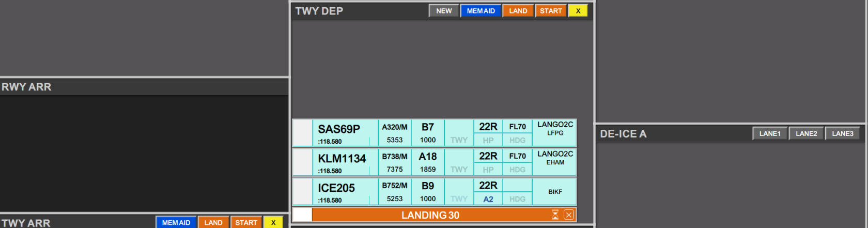
Task: Click stand A18 on KLM1134 strip
Action: pyautogui.click(x=428, y=157)
